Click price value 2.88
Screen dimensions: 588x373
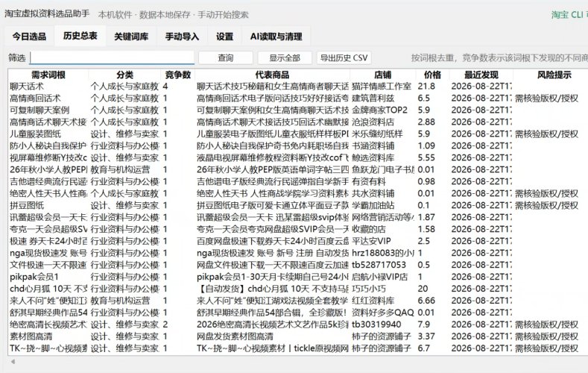[426, 122]
